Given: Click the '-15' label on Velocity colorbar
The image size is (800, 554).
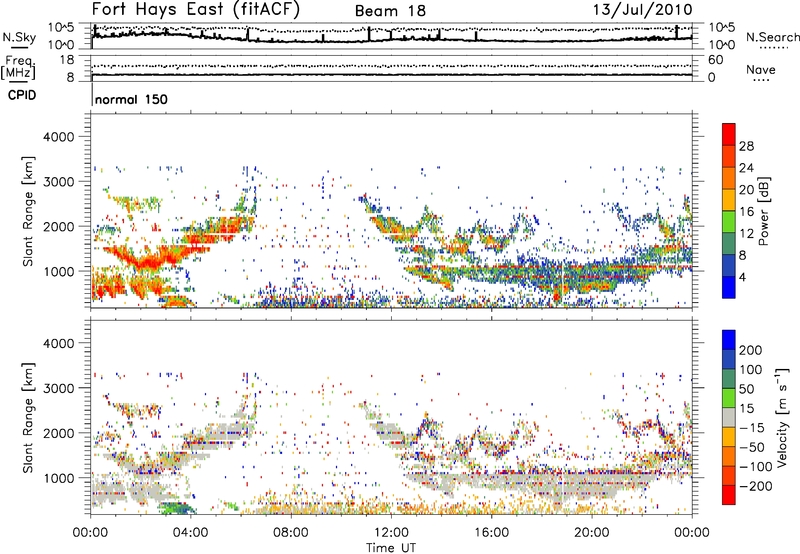Looking at the screenshot, I should click(752, 428).
